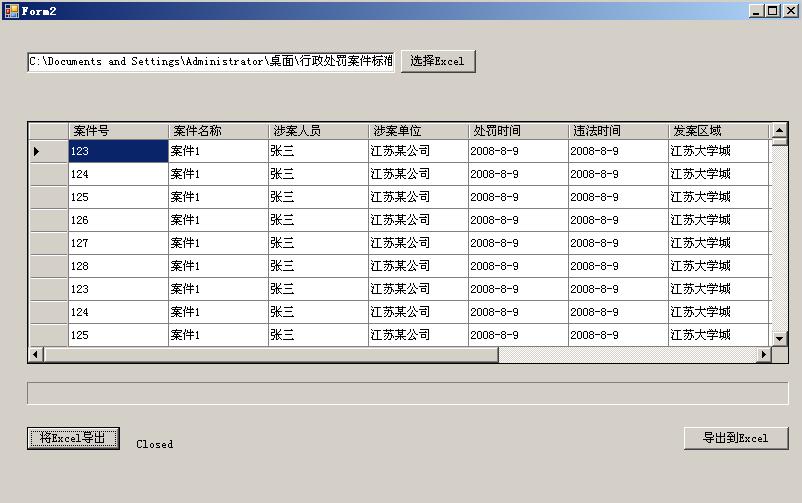
Task: Click the row header of row 128
Action: click(49, 266)
